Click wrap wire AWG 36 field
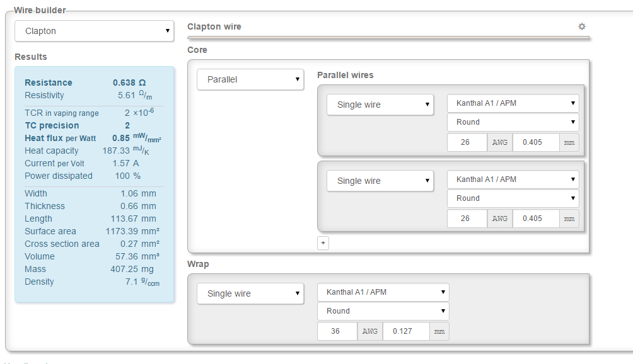633x364 pixels. pyautogui.click(x=337, y=331)
